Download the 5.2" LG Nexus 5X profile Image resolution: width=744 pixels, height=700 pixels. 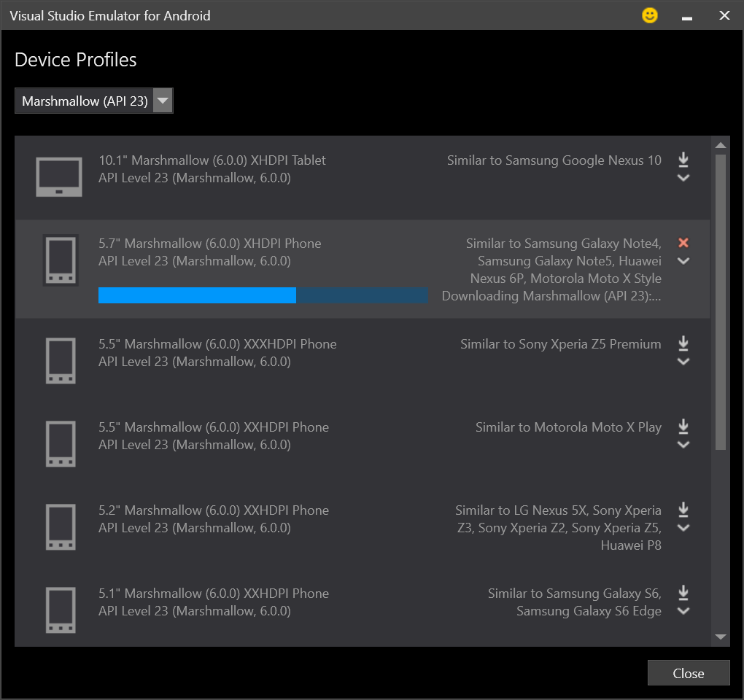(x=683, y=510)
